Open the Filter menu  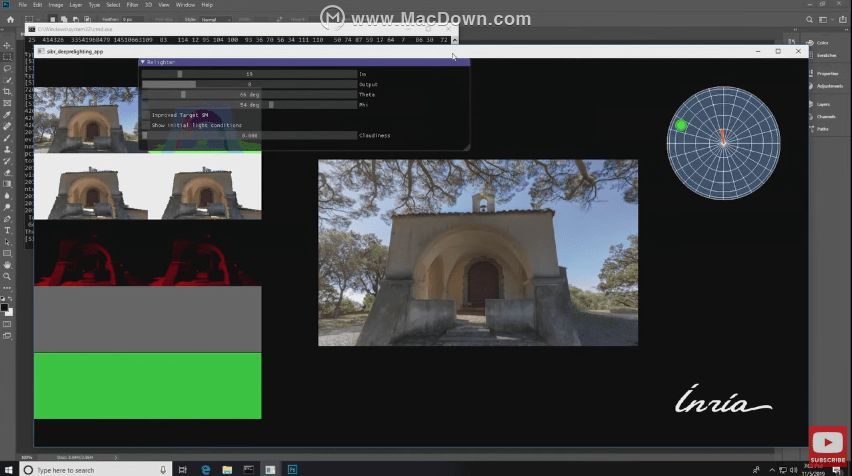[133, 5]
